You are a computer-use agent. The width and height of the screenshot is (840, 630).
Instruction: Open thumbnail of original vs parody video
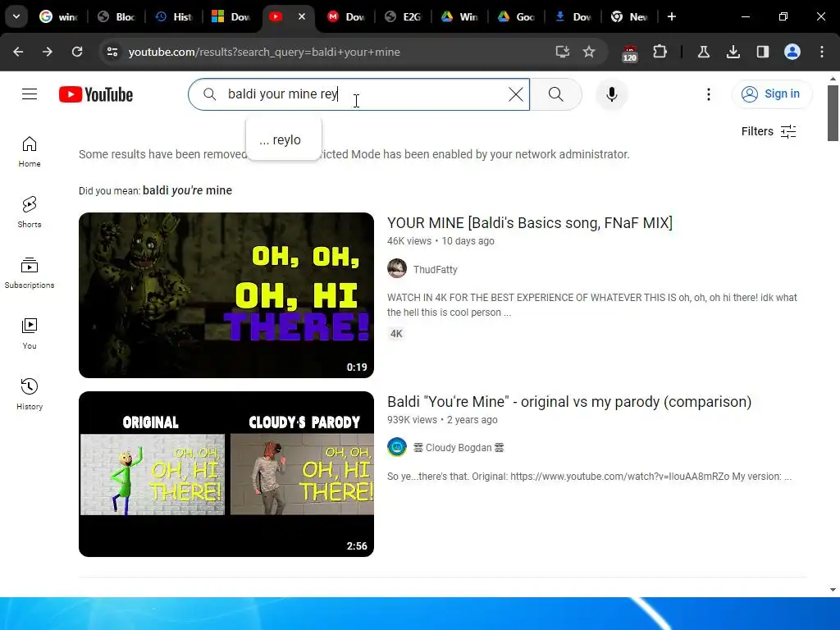click(x=226, y=474)
